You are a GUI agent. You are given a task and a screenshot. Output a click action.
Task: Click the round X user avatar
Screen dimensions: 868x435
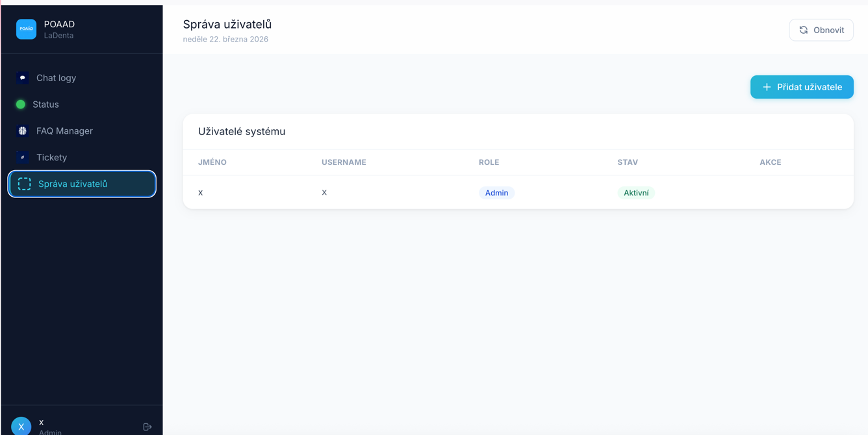tap(21, 426)
